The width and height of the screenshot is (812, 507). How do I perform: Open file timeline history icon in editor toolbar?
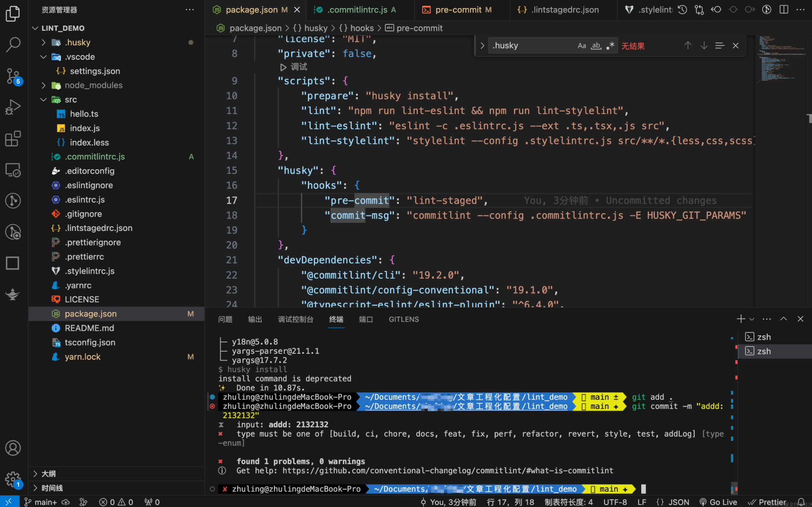pyautogui.click(x=682, y=9)
